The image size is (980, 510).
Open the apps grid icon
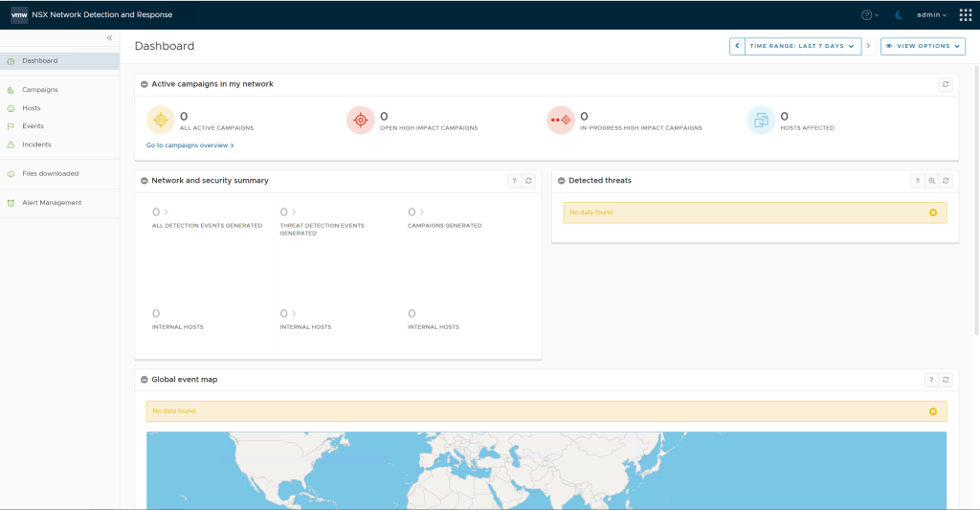click(965, 15)
